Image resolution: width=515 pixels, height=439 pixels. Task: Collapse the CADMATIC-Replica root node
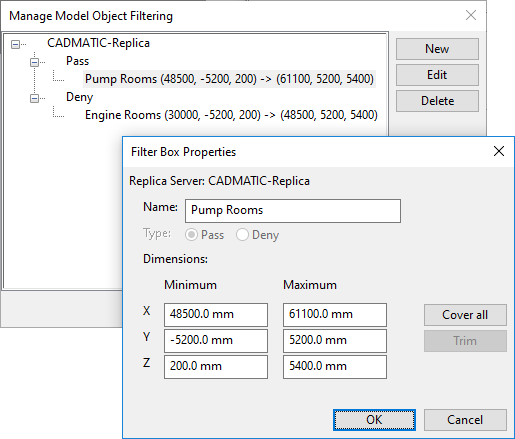pos(15,44)
